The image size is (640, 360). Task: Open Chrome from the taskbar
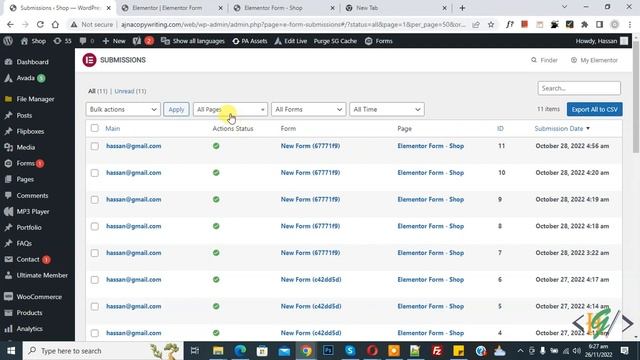306,351
